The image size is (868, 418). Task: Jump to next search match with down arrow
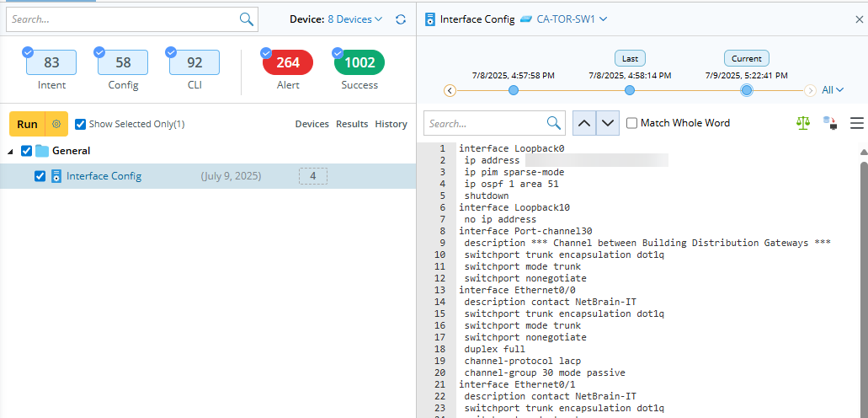[x=607, y=123]
